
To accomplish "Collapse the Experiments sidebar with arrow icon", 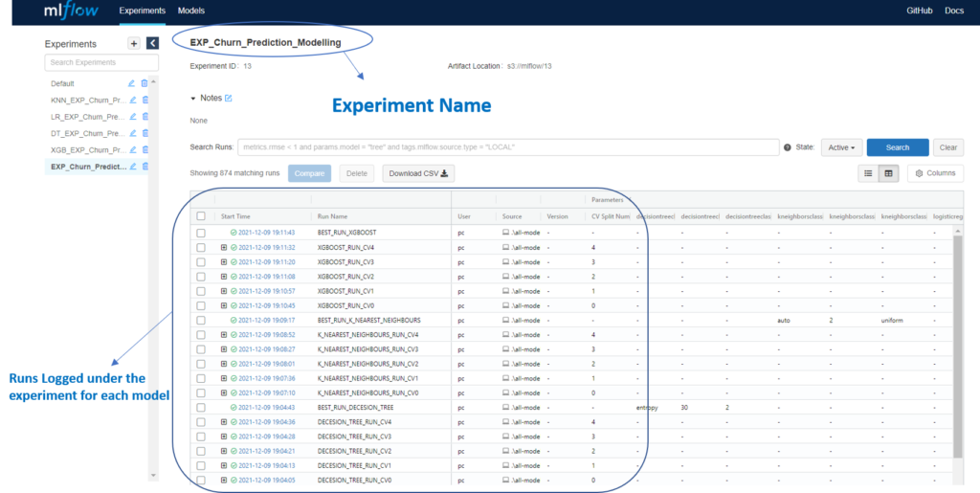I will coord(152,43).
